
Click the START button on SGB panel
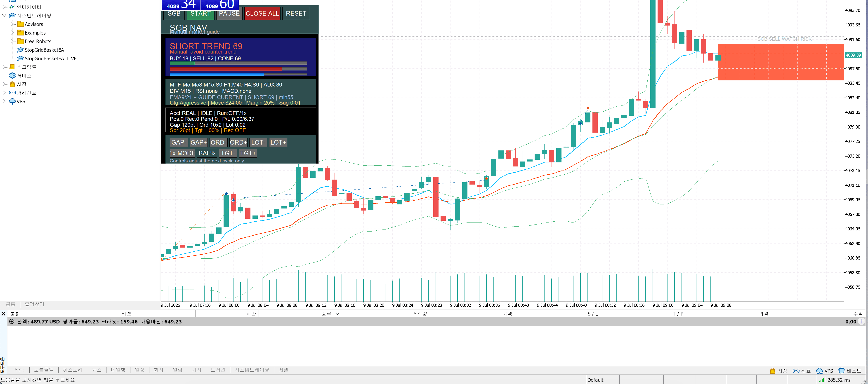pyautogui.click(x=200, y=14)
